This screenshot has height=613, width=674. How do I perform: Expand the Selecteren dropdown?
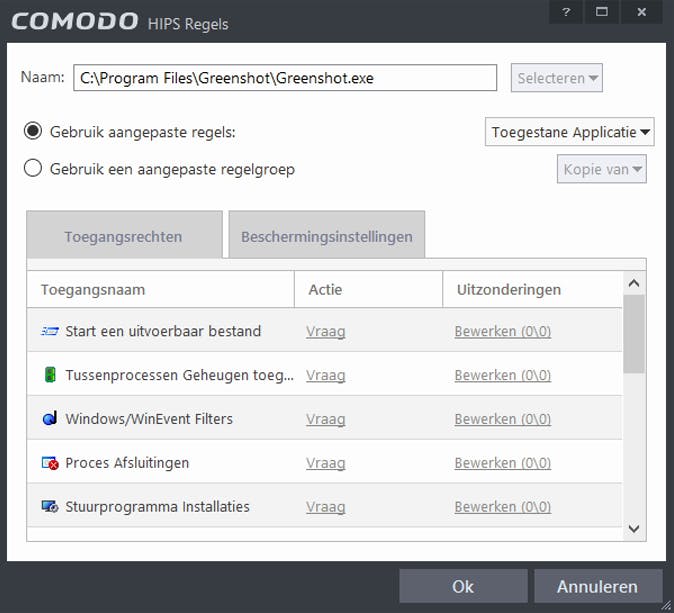[557, 78]
